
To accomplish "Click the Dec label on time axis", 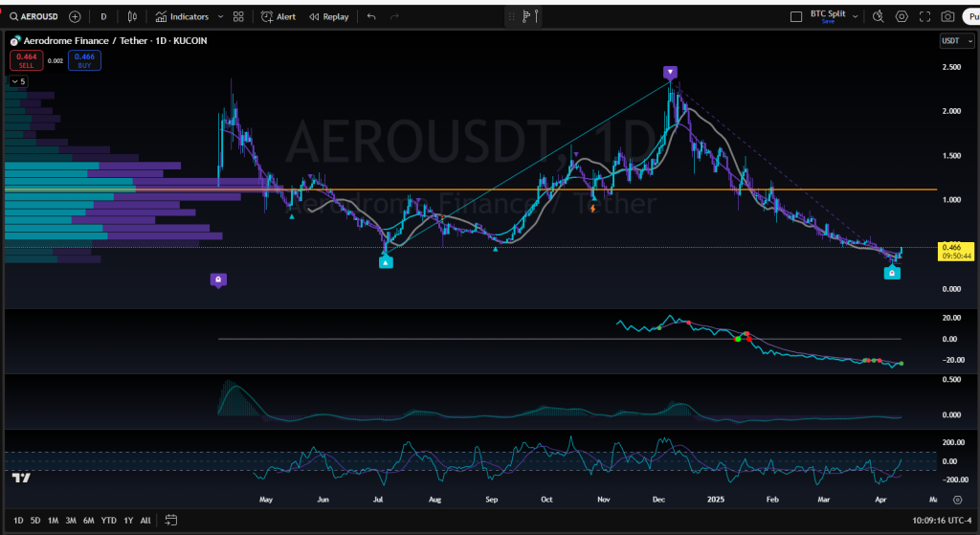I will [658, 500].
